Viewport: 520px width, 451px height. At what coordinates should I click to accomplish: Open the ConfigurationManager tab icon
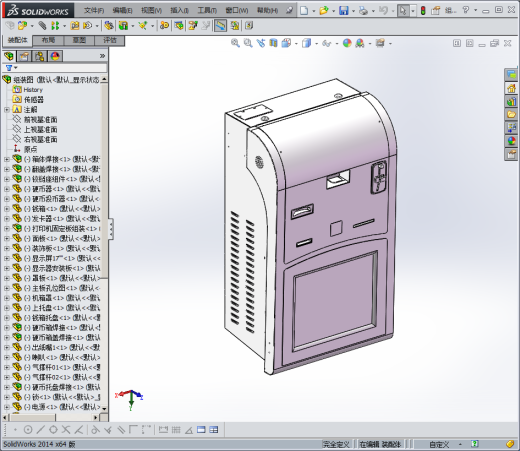click(x=40, y=56)
